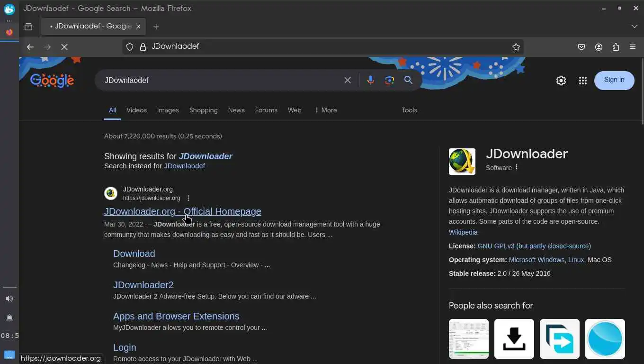Click the Google search input field

click(x=220, y=80)
